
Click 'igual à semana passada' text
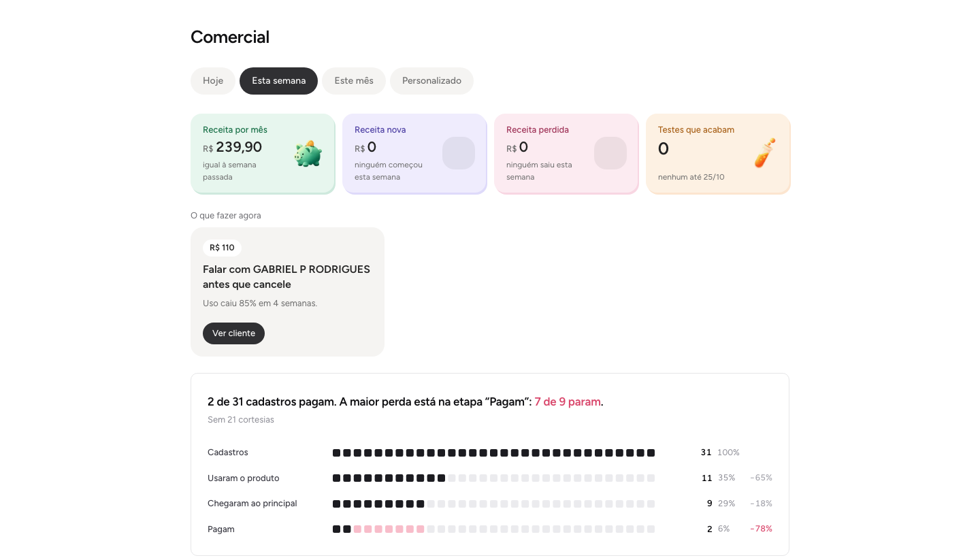(x=229, y=171)
